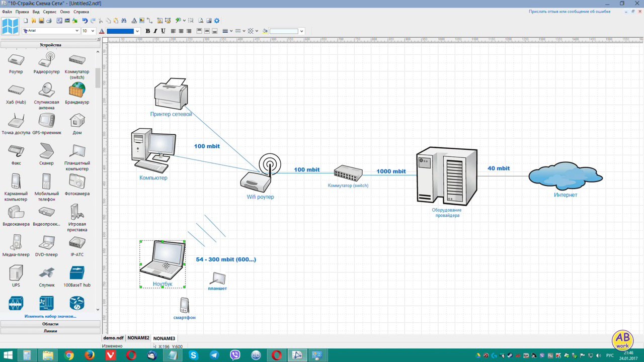The height and width of the screenshot is (362, 644).
Task: Click the Save diskette icon
Action: pyautogui.click(x=41, y=21)
